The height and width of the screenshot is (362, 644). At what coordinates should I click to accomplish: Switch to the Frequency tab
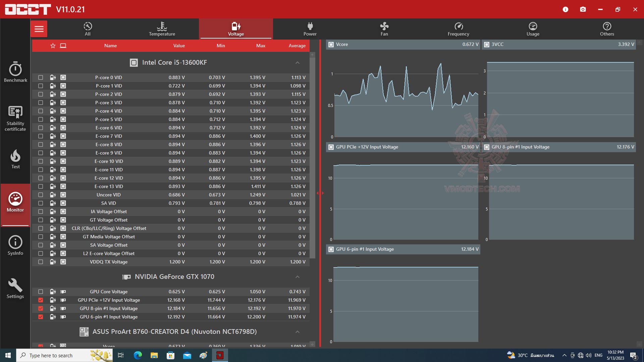(458, 29)
